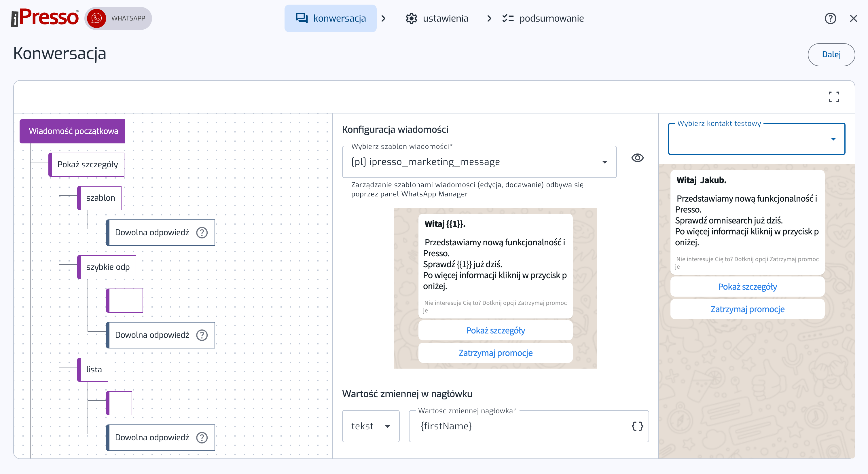Select the Wiadomość początkowa node
Viewport: 868px width, 474px height.
(73, 131)
